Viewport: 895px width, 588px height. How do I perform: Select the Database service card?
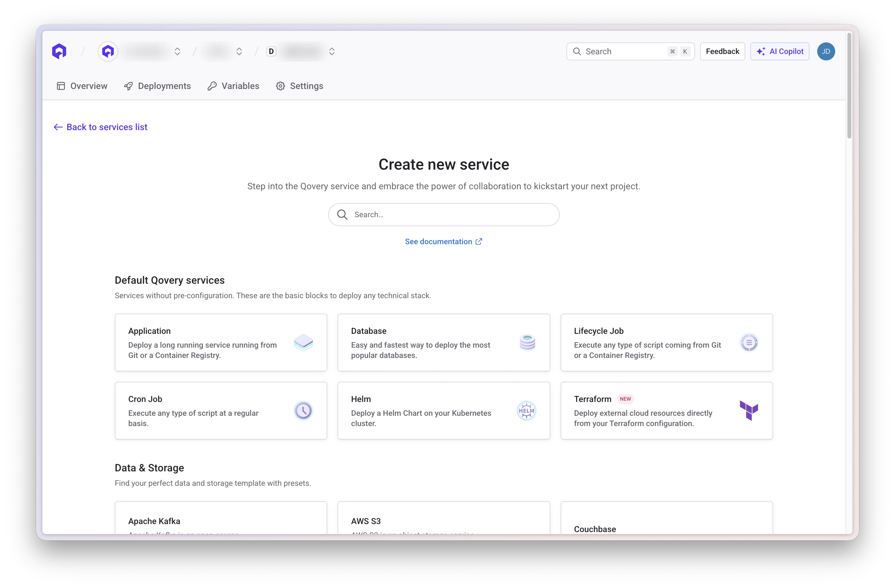point(444,343)
